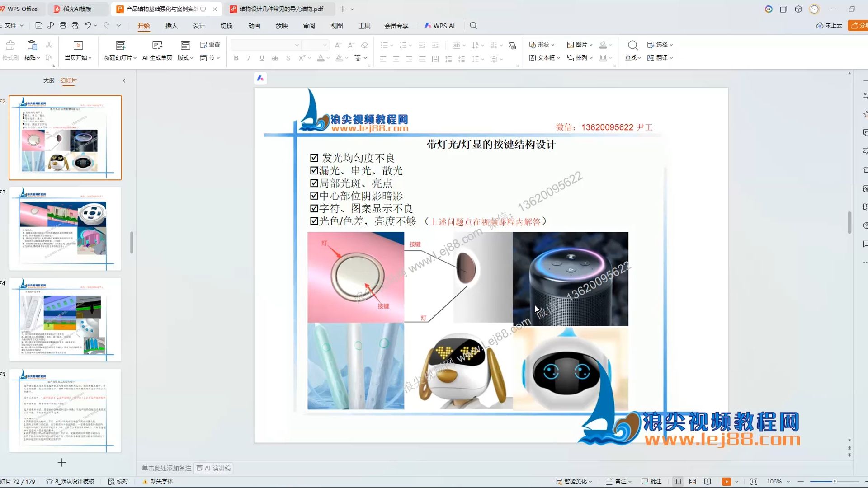Open the Review (审阅) ribbon tab
Screen dimensions: 868x488
pos(309,26)
